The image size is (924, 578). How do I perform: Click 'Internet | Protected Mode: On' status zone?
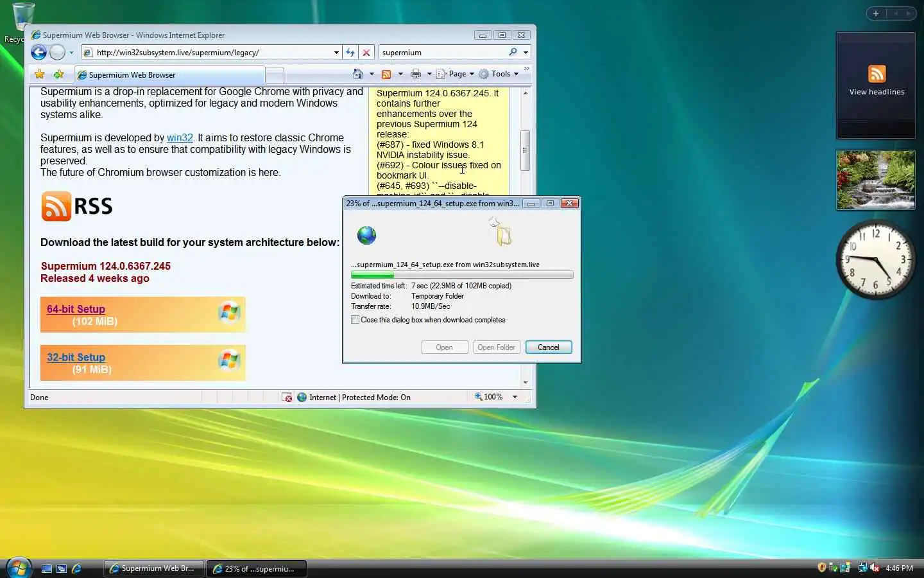tap(354, 398)
